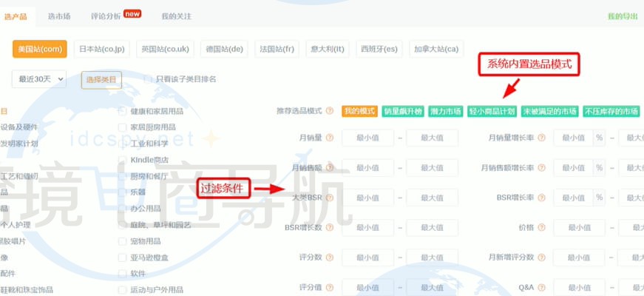Viewport: 644px width, 296px height.
Task: Open help icon next to BSR增长率
Action: click(x=541, y=198)
